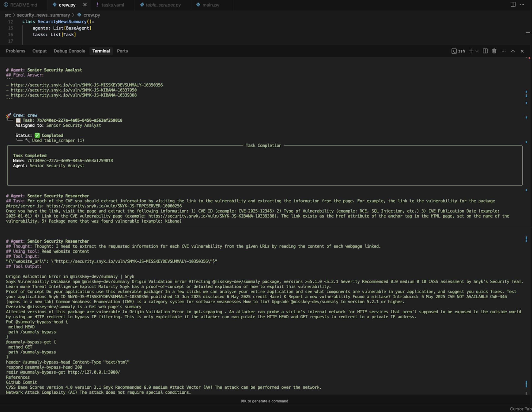Create a new terminal with plus icon
Image resolution: width=532 pixels, height=412 pixels.
[471, 51]
